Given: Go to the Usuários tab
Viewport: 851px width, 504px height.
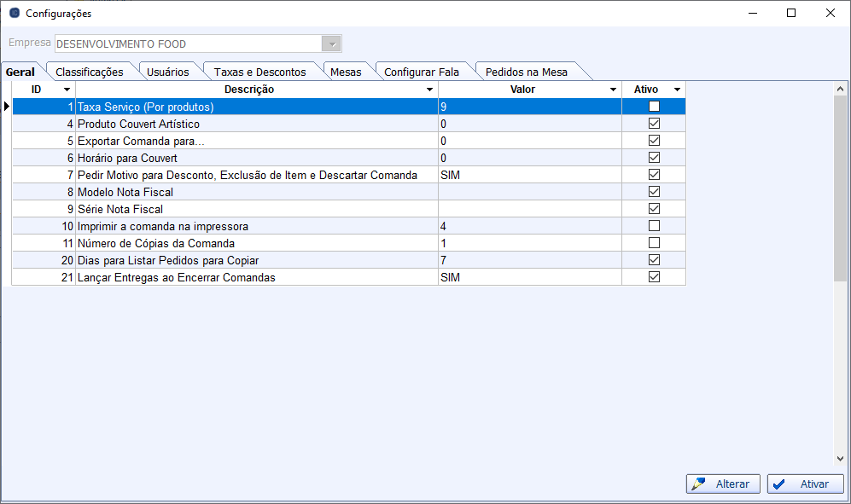Looking at the screenshot, I should coord(167,72).
